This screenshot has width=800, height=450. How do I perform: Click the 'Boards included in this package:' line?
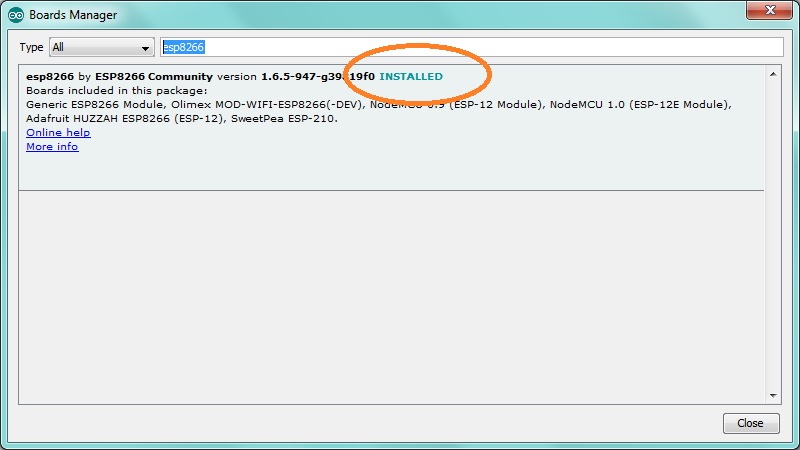[117, 91]
